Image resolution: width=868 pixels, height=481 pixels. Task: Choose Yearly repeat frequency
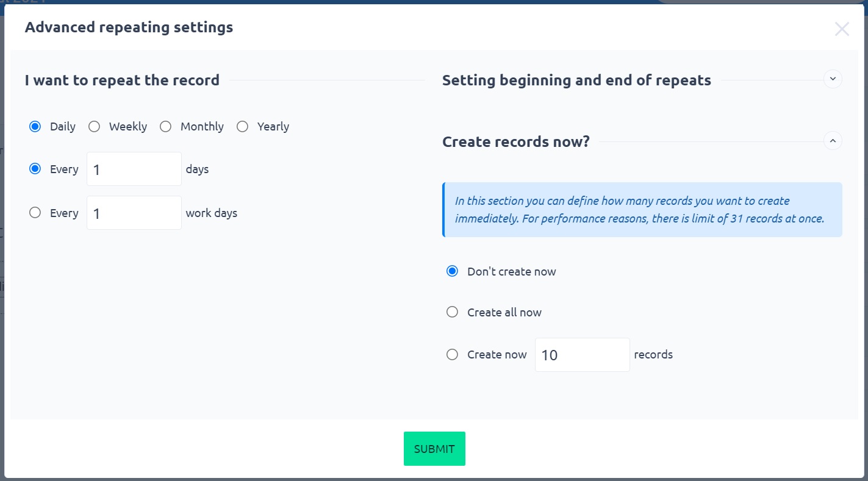click(243, 127)
